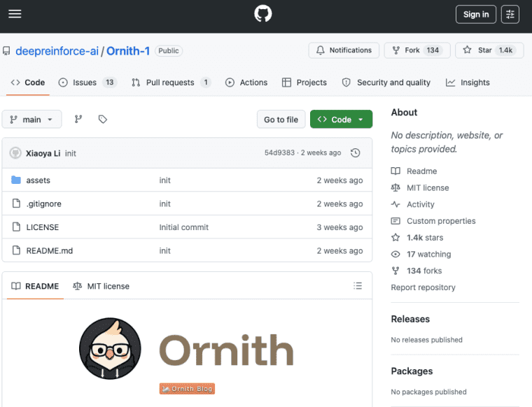Open the Releases heading link

(x=410, y=319)
